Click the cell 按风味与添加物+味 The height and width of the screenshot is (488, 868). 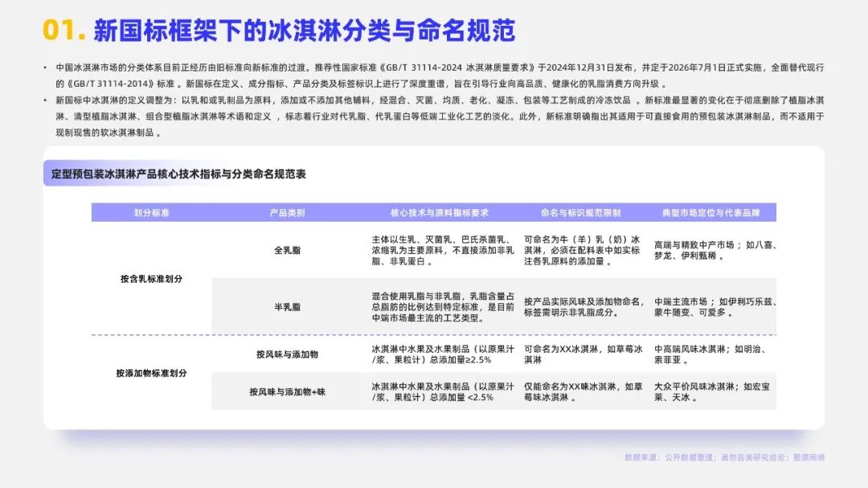(x=287, y=392)
